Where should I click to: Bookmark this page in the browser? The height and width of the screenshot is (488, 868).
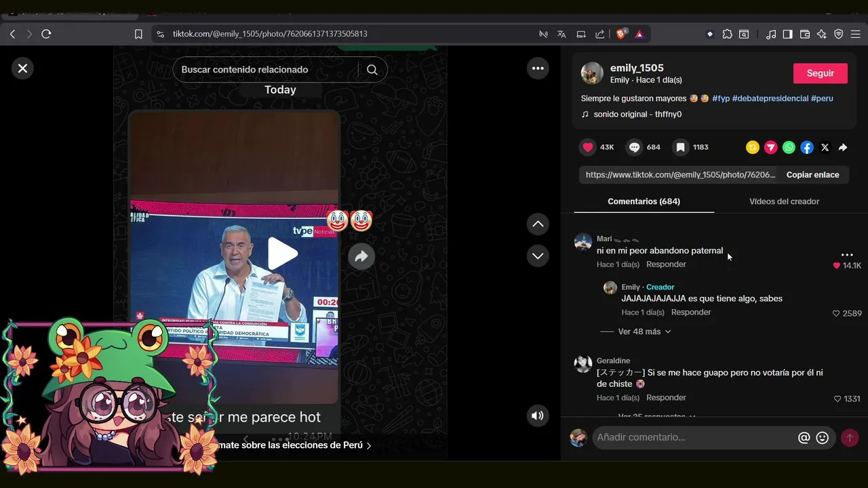point(138,34)
